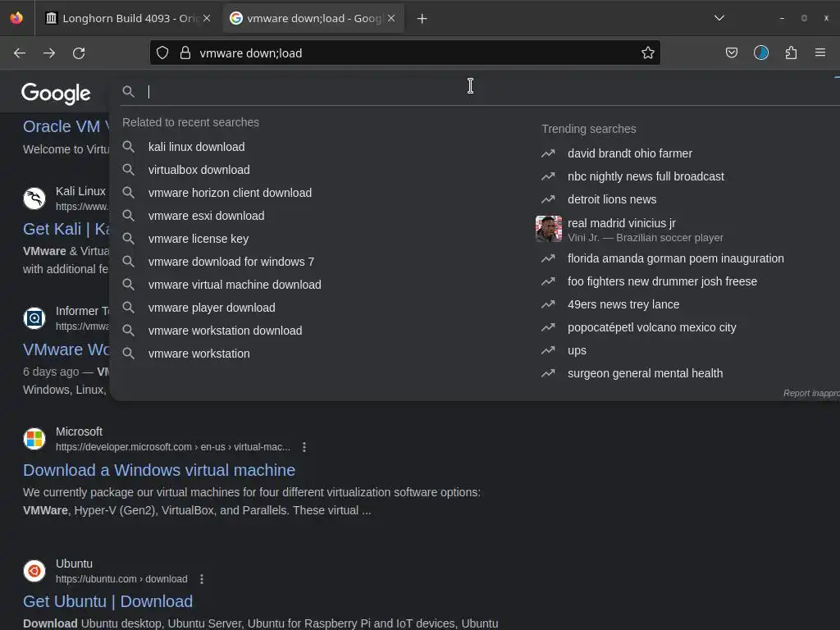
Task: Open foo fighters new drummer josh freese
Action: [x=662, y=282]
